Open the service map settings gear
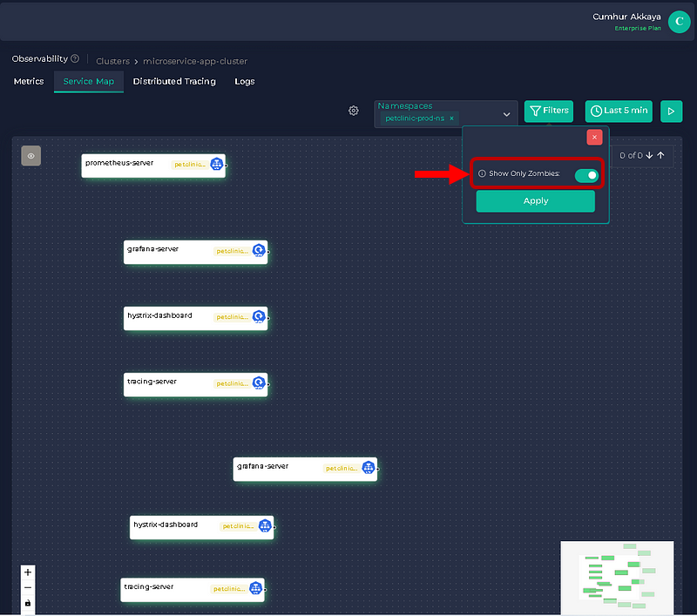The height and width of the screenshot is (616, 697). coord(354,111)
